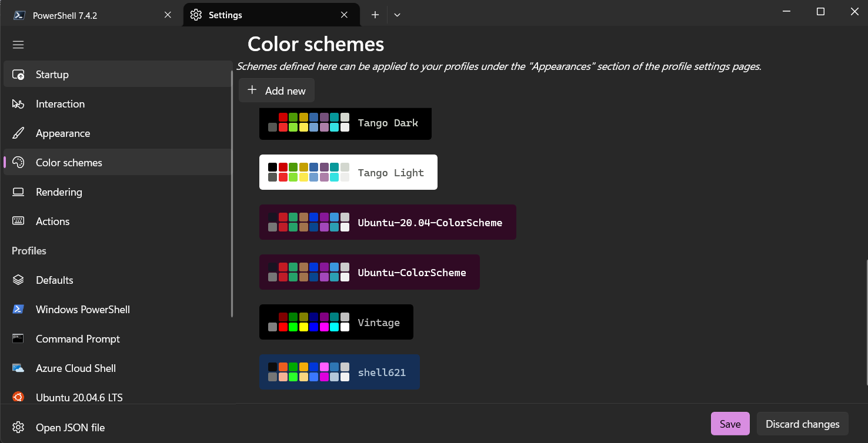Select the Interaction pointer icon
Image resolution: width=868 pixels, height=443 pixels.
(x=18, y=103)
